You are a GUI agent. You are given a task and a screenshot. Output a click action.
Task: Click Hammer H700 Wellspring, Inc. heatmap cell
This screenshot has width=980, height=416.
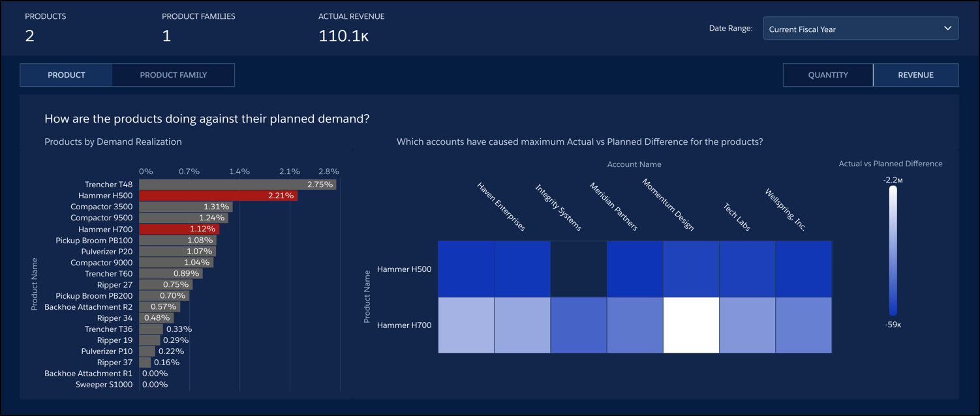pos(804,325)
